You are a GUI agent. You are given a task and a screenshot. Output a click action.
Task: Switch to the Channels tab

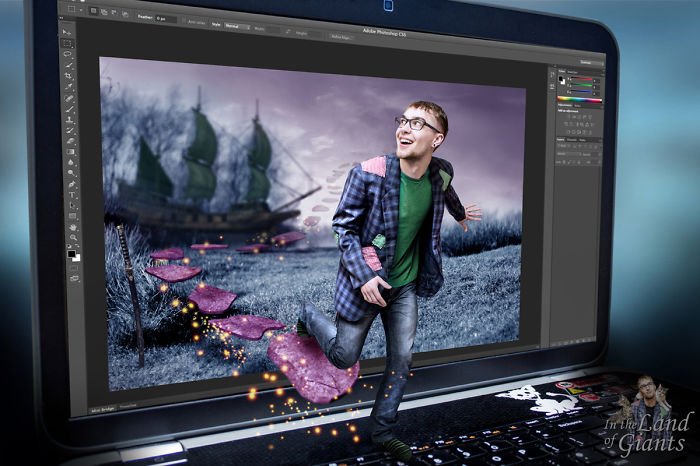pos(573,139)
